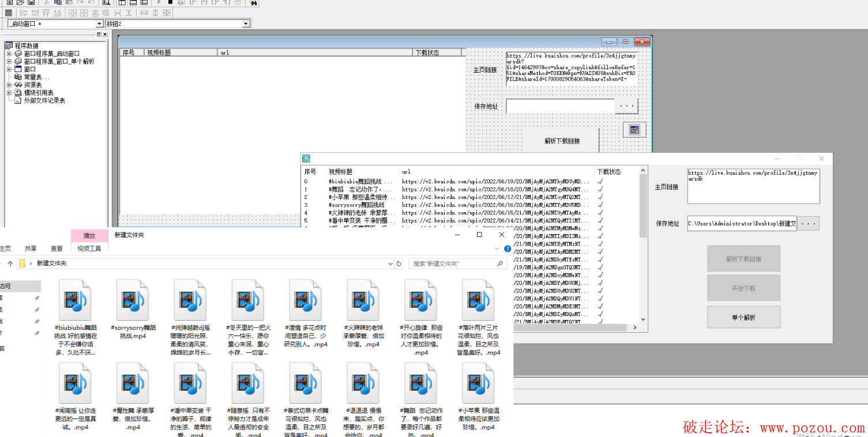
Task: Open the _启动窗口 combo box dropdown
Action: pos(99,24)
